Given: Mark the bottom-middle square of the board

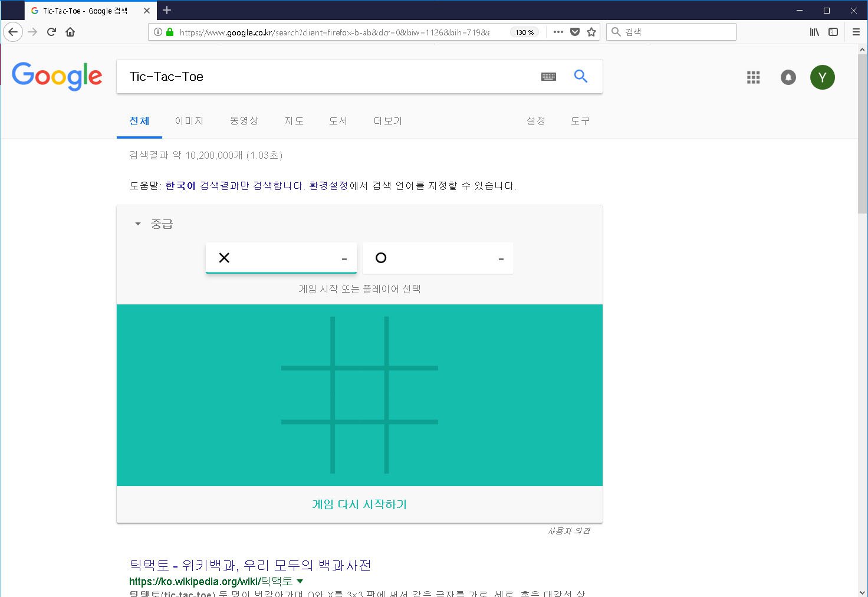Looking at the screenshot, I should [x=360, y=449].
